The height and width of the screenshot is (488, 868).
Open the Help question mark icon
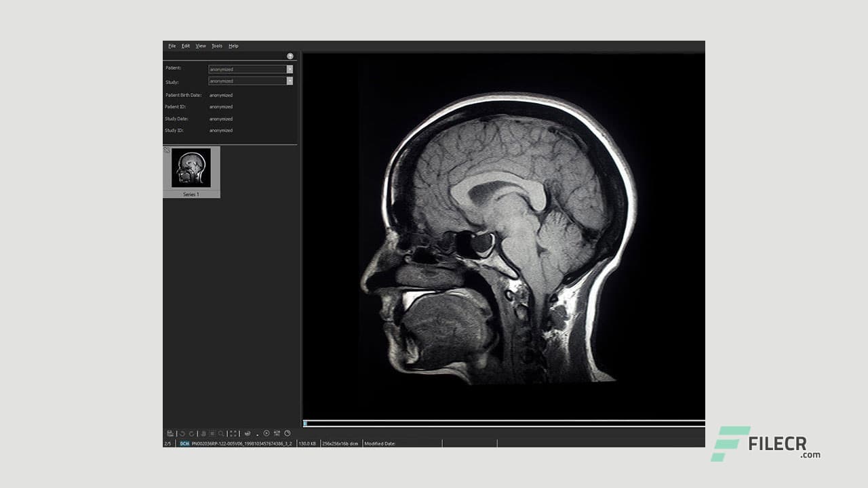tap(290, 56)
